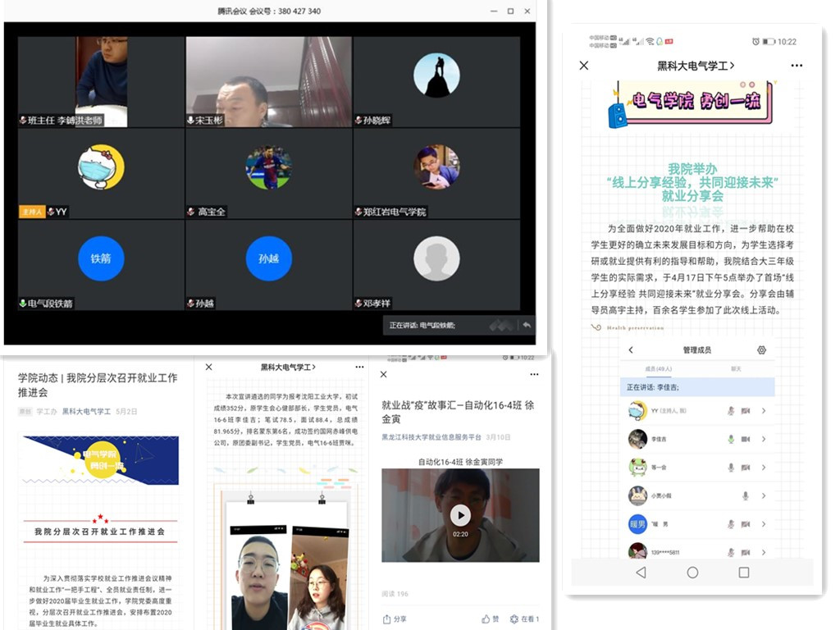Viewport: 840px width, 630px height.
Task: Expand 暖男 member row chevron
Action: [764, 524]
